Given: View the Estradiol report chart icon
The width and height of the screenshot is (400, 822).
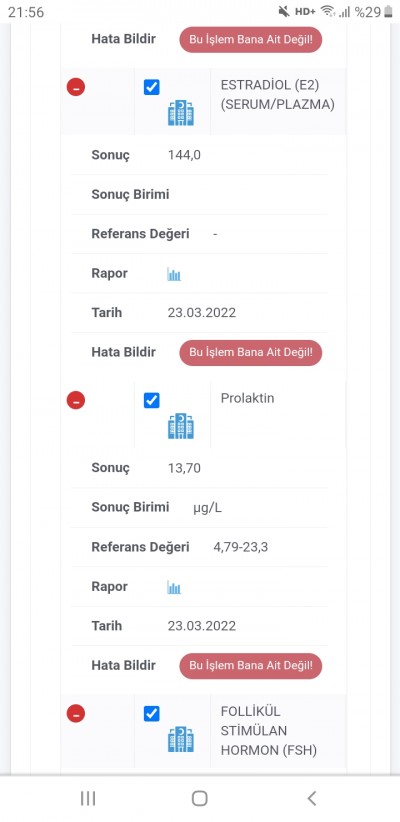Looking at the screenshot, I should click(x=174, y=274).
